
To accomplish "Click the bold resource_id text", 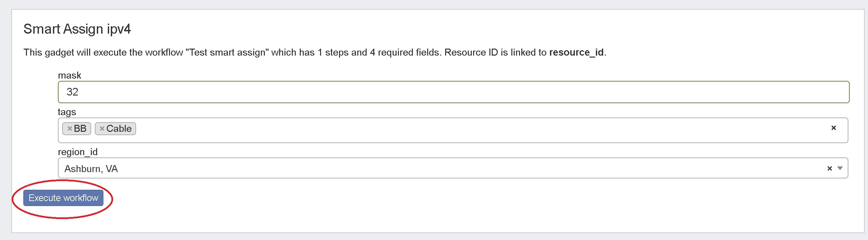I will point(576,53).
